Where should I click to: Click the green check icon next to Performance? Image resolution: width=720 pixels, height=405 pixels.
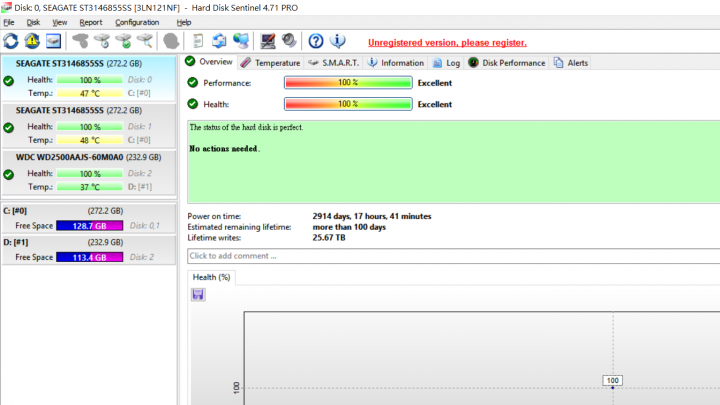tap(193, 83)
